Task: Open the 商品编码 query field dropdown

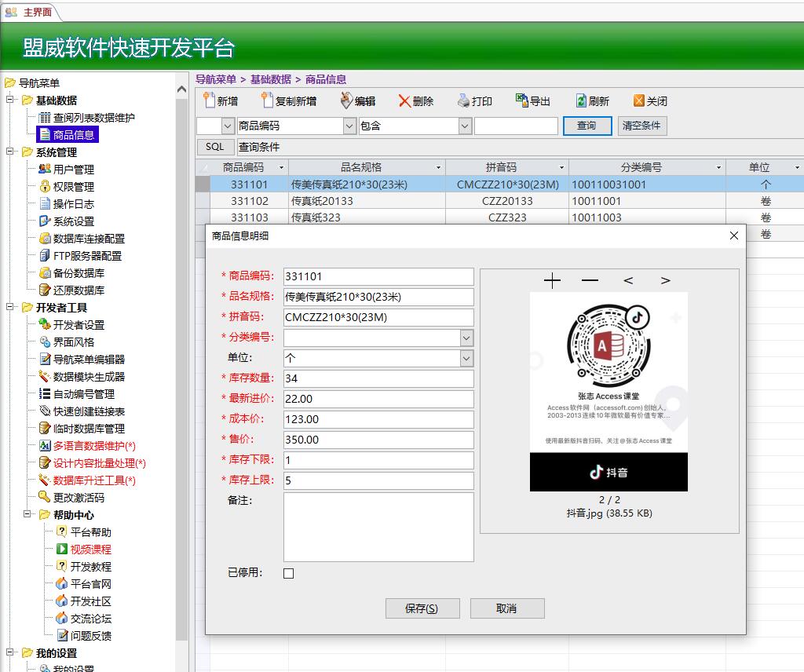Action: click(349, 126)
